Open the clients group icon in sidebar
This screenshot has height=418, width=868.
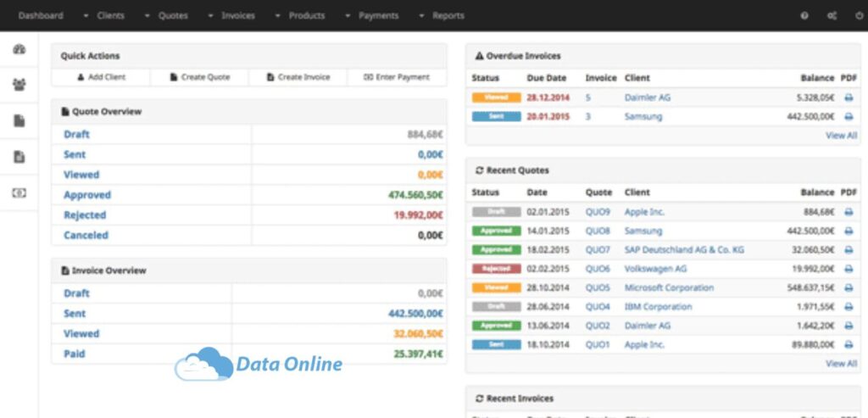tap(19, 85)
